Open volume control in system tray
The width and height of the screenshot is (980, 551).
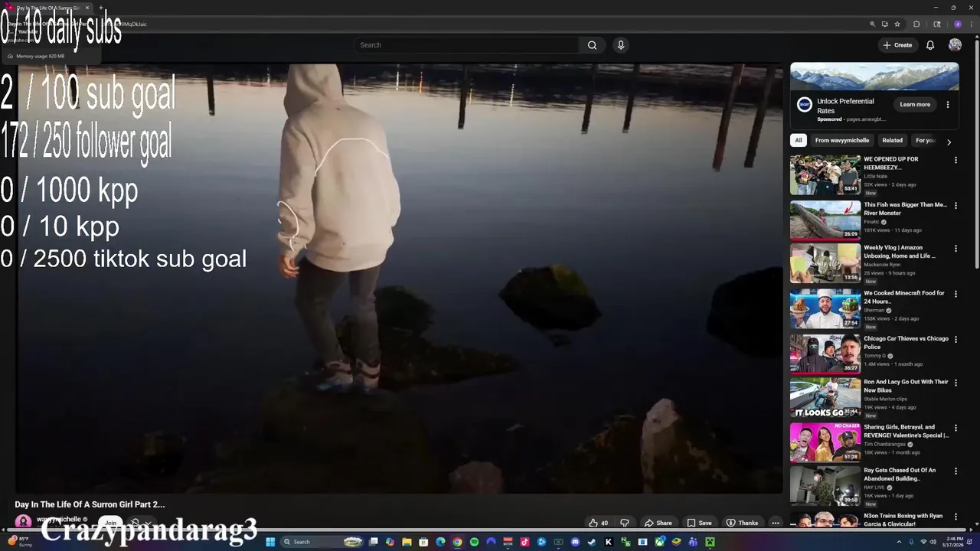[x=933, y=542]
